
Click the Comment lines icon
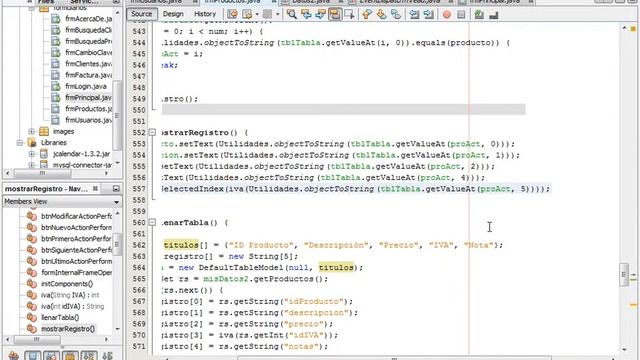pos(479,15)
